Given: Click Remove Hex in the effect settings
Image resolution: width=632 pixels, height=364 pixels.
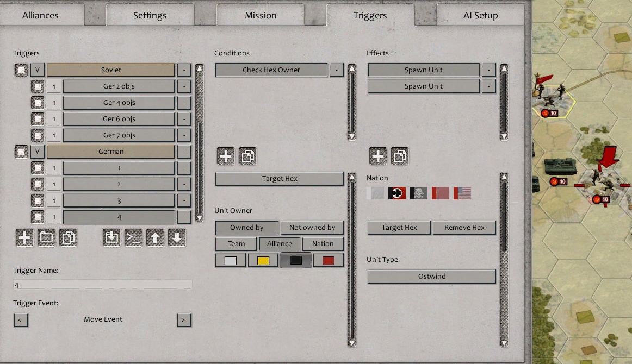Looking at the screenshot, I should pyautogui.click(x=464, y=228).
